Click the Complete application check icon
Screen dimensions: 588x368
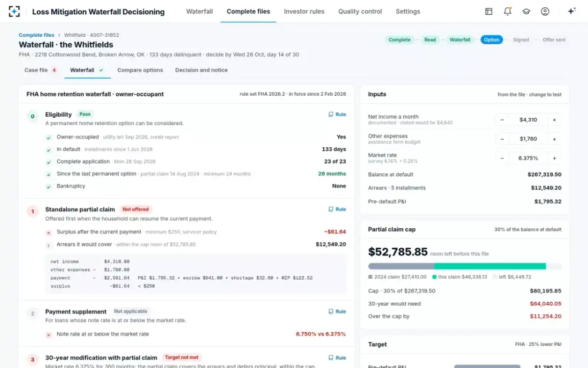click(x=49, y=162)
